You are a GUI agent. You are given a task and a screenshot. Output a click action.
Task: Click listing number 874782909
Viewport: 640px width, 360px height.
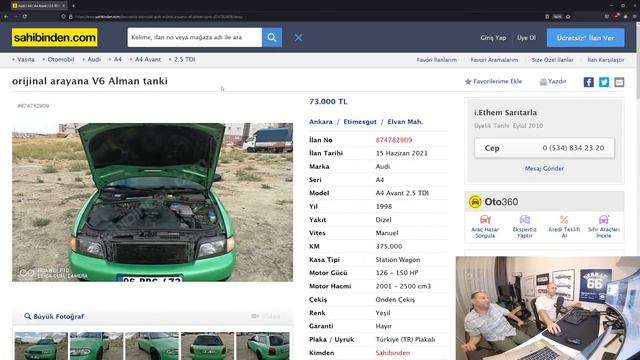tap(394, 140)
